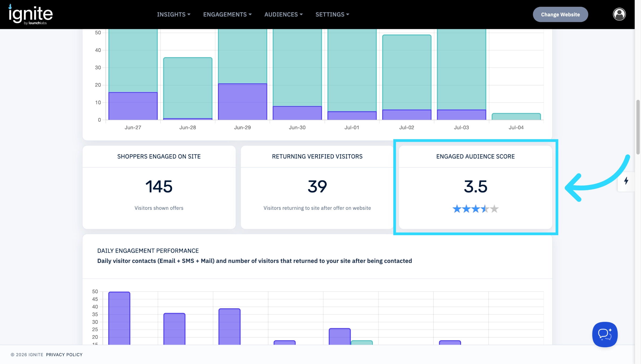The width and height of the screenshot is (641, 364).
Task: Click the Jun-29 purple bar segment
Action: point(243,102)
